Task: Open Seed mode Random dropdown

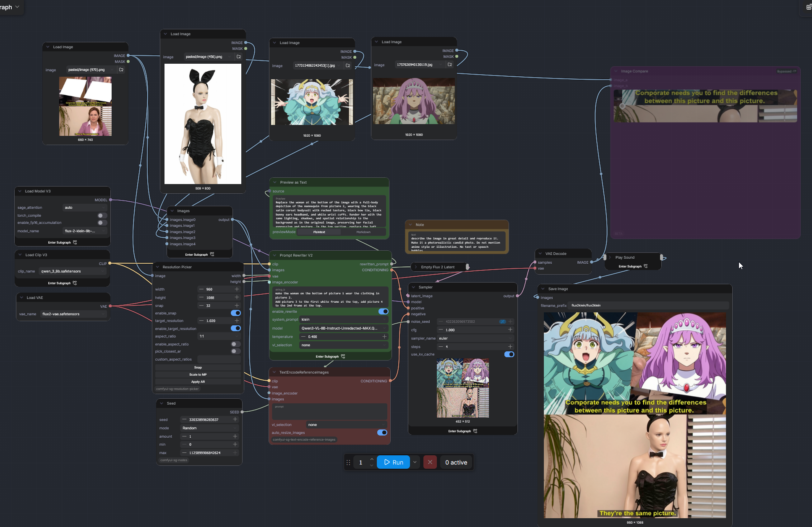Action: pos(209,428)
